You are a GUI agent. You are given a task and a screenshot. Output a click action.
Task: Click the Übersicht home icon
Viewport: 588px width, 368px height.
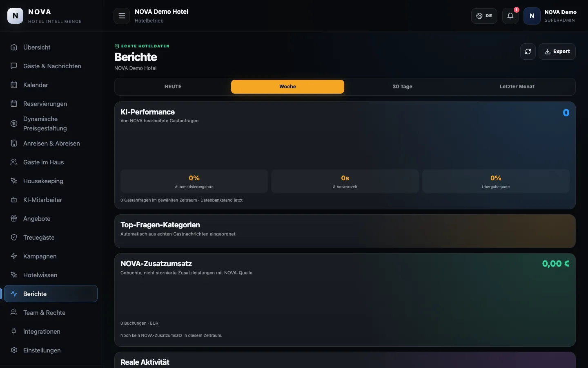[x=14, y=47]
